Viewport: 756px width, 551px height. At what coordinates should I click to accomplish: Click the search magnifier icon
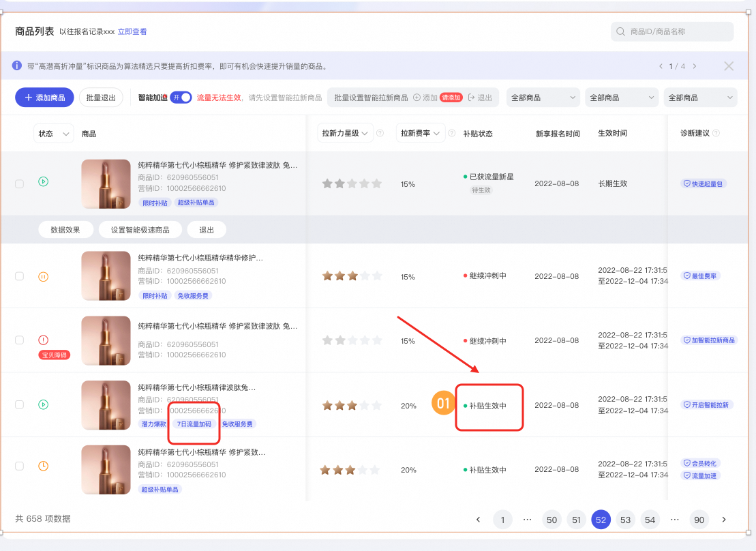tap(620, 31)
